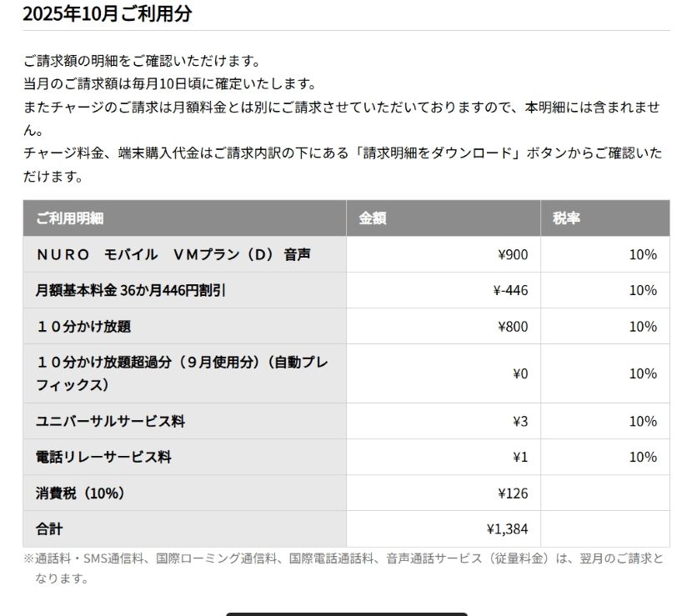Click the ¥3 amount cell
Screen dimensions: 692x616
519,421
